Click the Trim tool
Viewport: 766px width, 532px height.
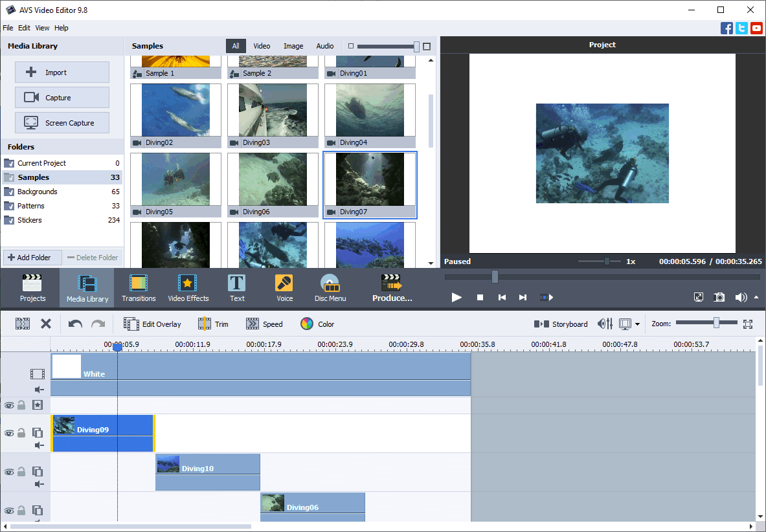point(214,324)
